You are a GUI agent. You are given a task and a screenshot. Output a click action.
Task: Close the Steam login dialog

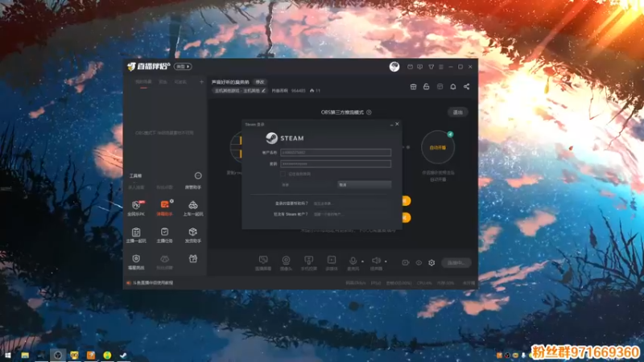pos(397,124)
